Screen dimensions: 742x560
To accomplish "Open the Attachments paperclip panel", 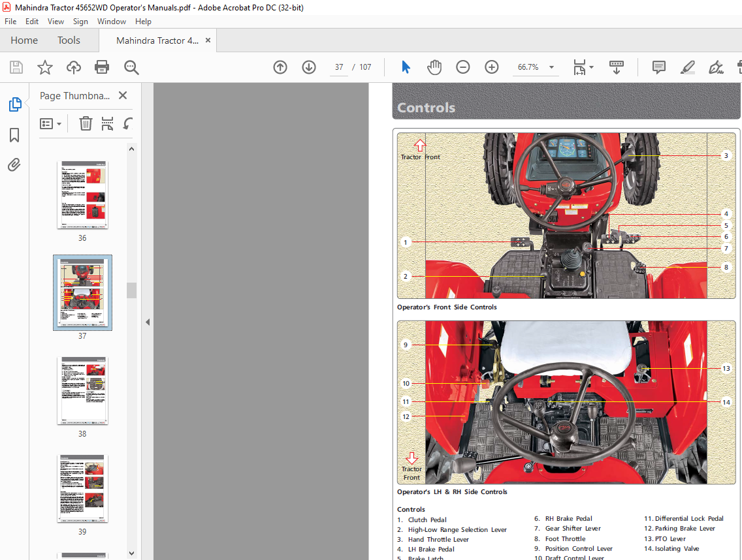I will point(14,164).
